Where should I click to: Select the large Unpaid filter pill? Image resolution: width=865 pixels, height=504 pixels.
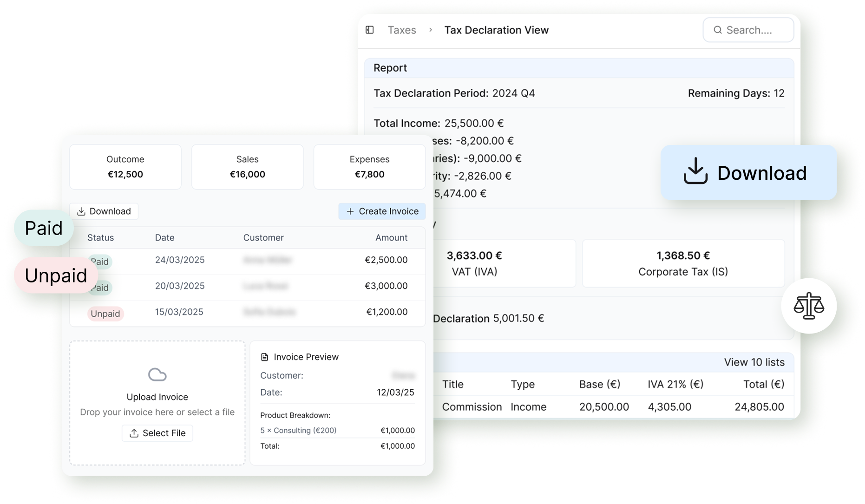pyautogui.click(x=56, y=275)
